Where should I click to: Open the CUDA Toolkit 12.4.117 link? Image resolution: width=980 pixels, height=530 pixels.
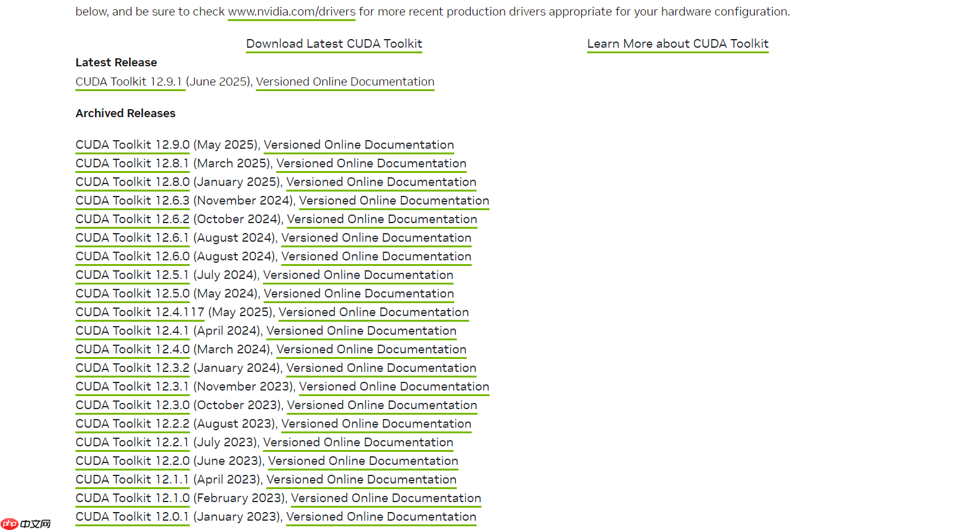coord(140,312)
